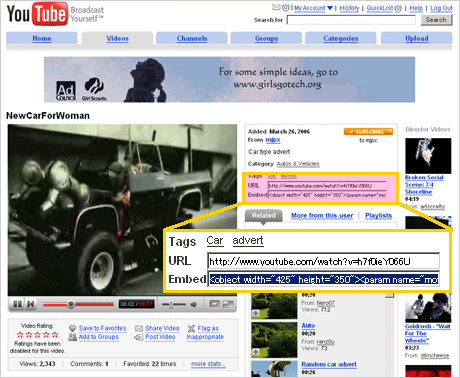
Task: Click Add to Groups link
Action: pos(98,337)
